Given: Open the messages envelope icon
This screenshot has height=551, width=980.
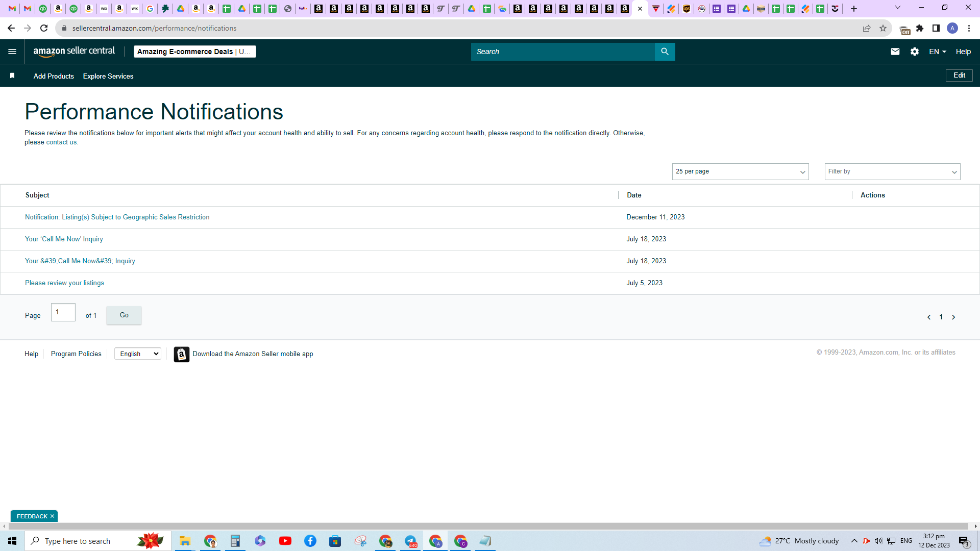Looking at the screenshot, I should point(895,52).
